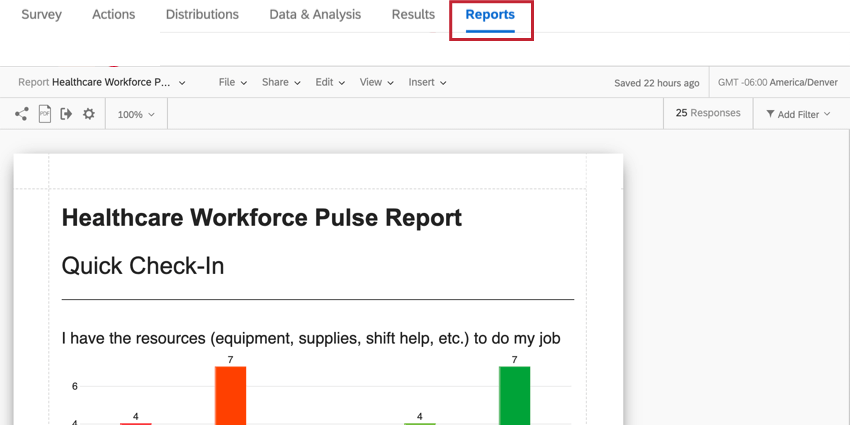
Task: Open the Share menu
Action: point(281,82)
